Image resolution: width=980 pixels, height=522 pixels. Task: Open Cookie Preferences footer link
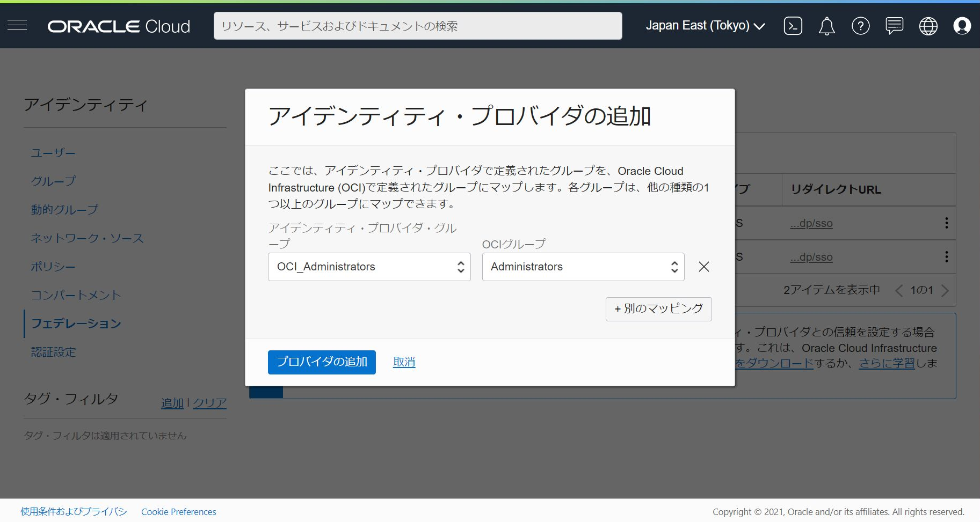coord(179,512)
